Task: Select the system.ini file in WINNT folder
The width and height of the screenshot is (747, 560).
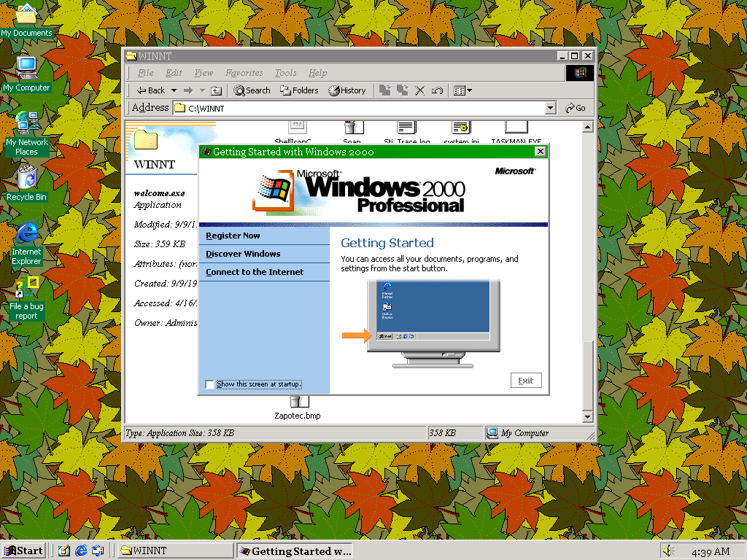Action: point(461,133)
